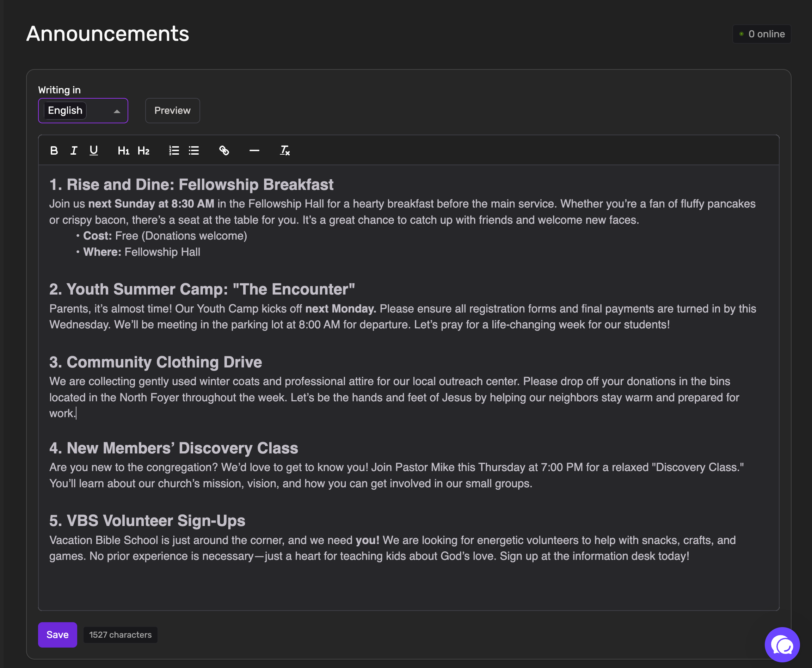The width and height of the screenshot is (812, 668).
Task: Click the bold text 'next Sunday at 8:30 AM'
Action: (x=151, y=204)
